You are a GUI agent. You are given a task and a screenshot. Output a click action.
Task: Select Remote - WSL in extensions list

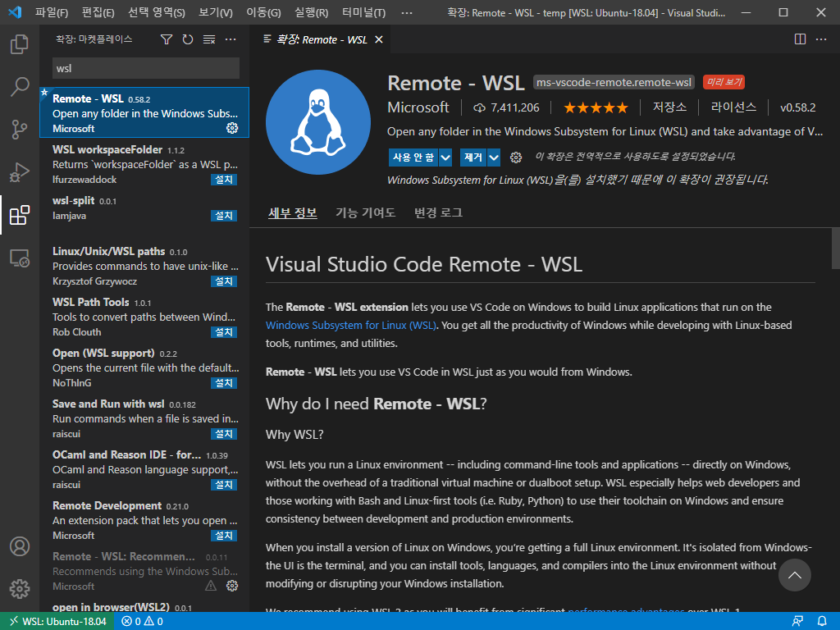pyautogui.click(x=144, y=112)
